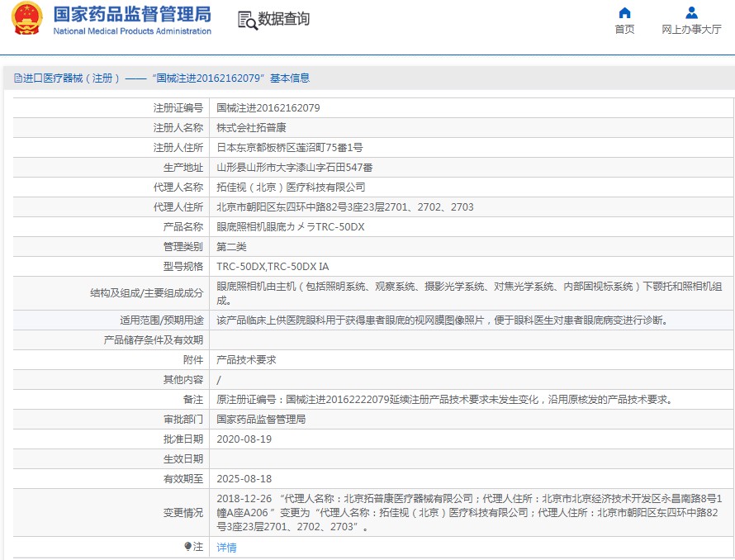Click the 进口医疗器械（注册）basic info header
Viewport: 735px width, 560px height.
(162, 78)
